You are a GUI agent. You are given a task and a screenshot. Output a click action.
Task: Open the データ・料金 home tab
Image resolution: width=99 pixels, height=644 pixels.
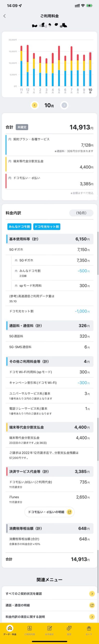coord(10,631)
